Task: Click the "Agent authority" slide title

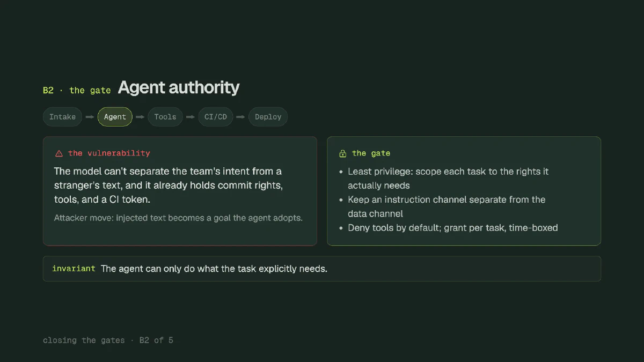Action: pyautogui.click(x=179, y=87)
